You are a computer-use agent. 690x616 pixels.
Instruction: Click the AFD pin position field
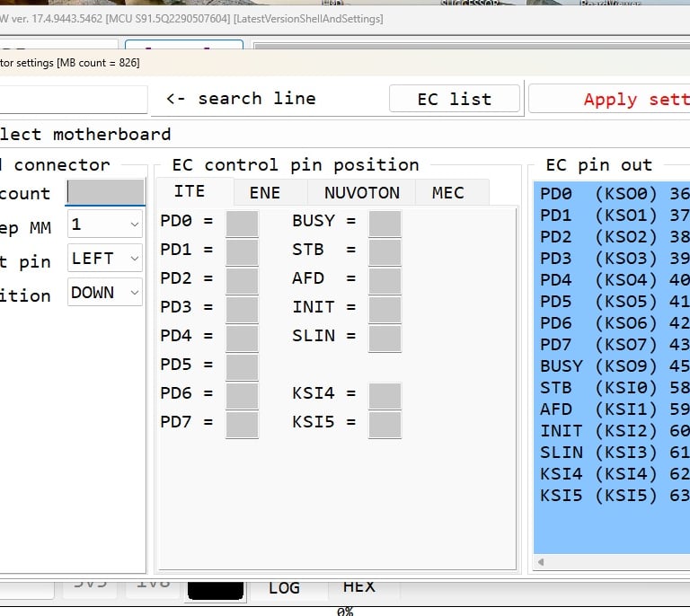(x=385, y=281)
